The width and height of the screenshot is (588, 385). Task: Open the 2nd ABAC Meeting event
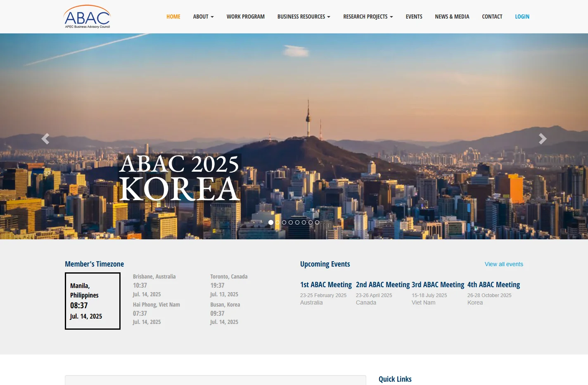(383, 285)
